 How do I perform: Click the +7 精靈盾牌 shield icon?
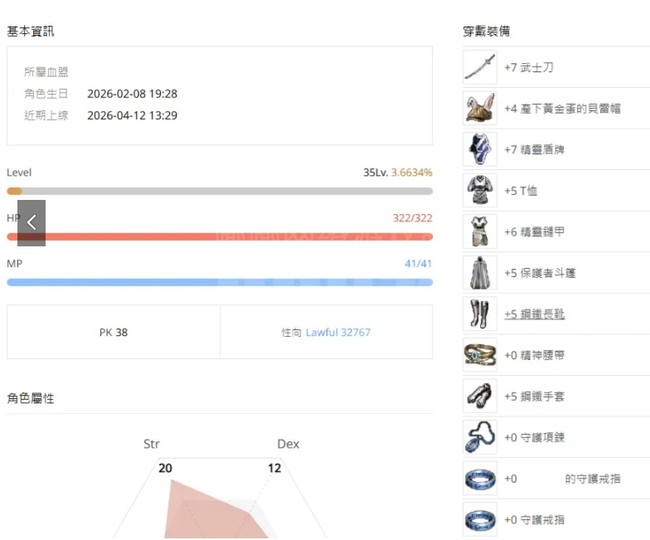[480, 149]
